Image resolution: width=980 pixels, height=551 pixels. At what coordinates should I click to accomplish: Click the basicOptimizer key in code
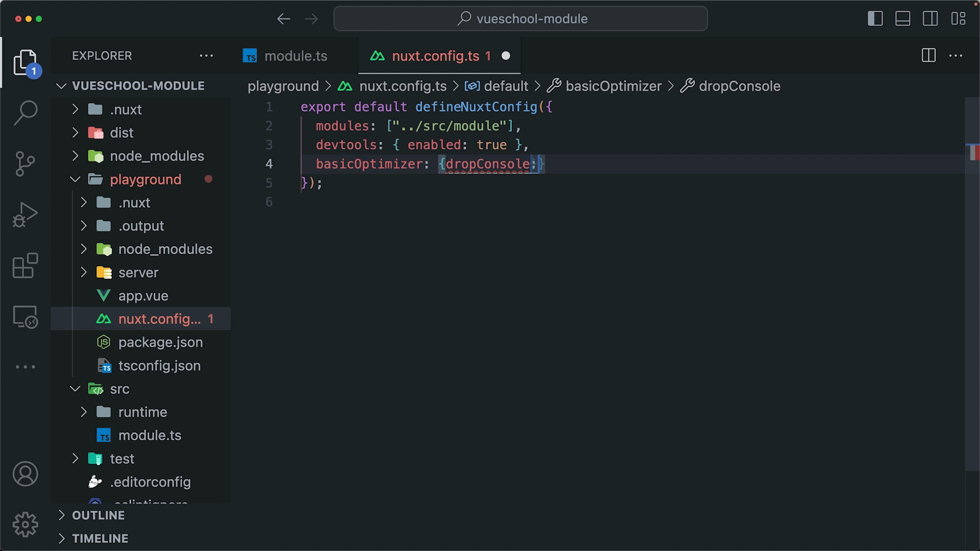369,164
